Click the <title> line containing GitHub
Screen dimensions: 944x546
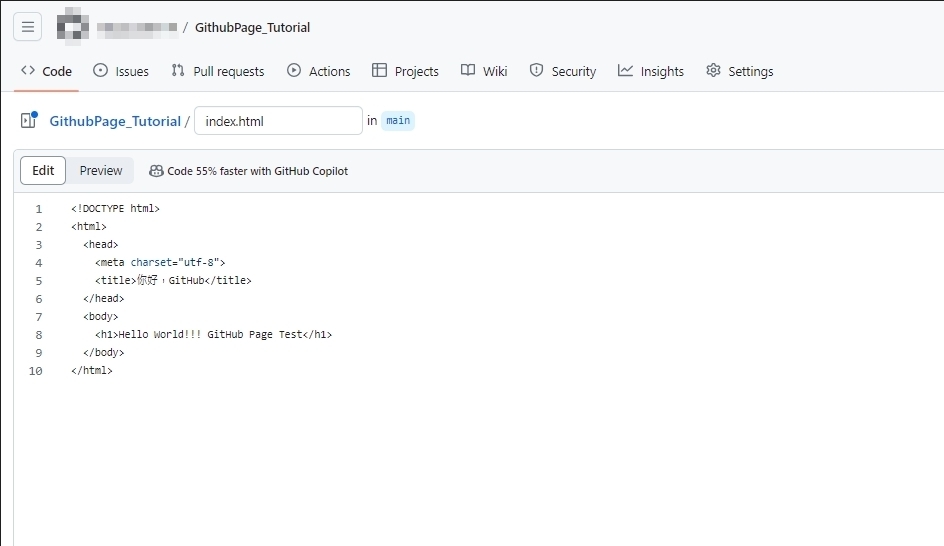(173, 281)
